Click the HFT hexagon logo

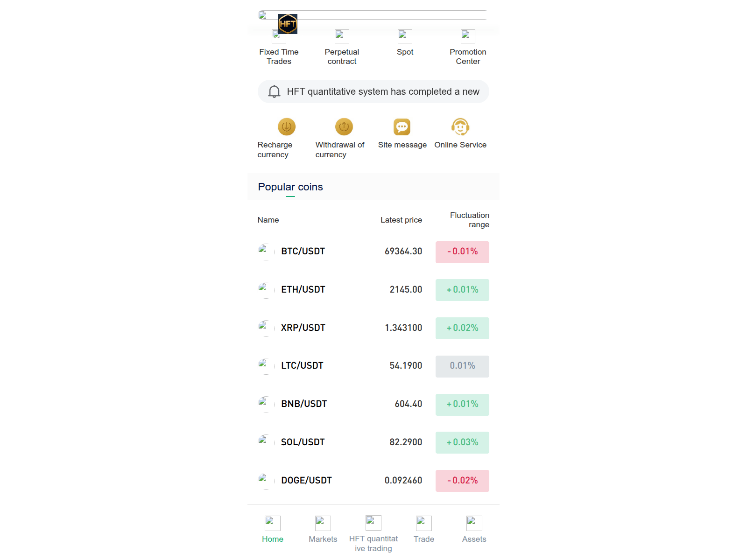pyautogui.click(x=288, y=24)
